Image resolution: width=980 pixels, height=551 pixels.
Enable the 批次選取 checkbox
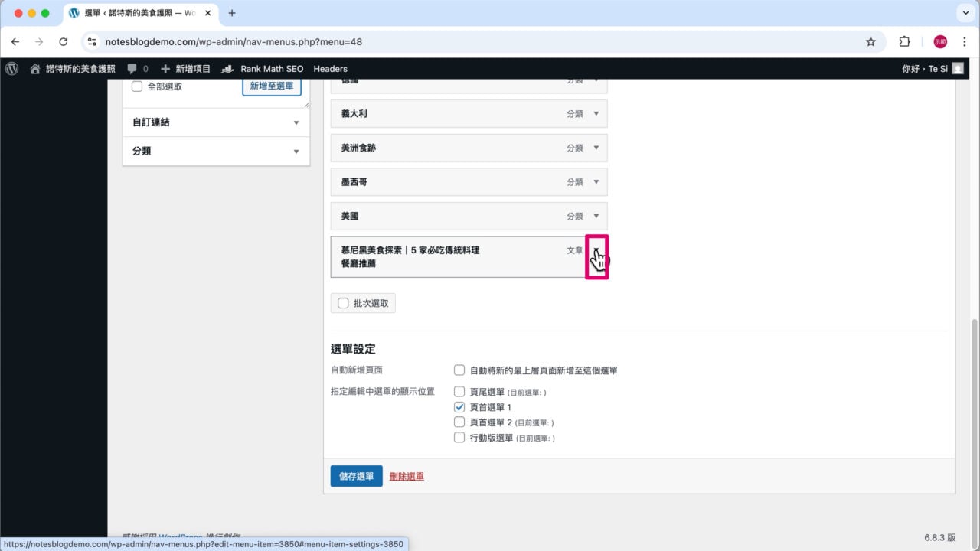coord(343,302)
